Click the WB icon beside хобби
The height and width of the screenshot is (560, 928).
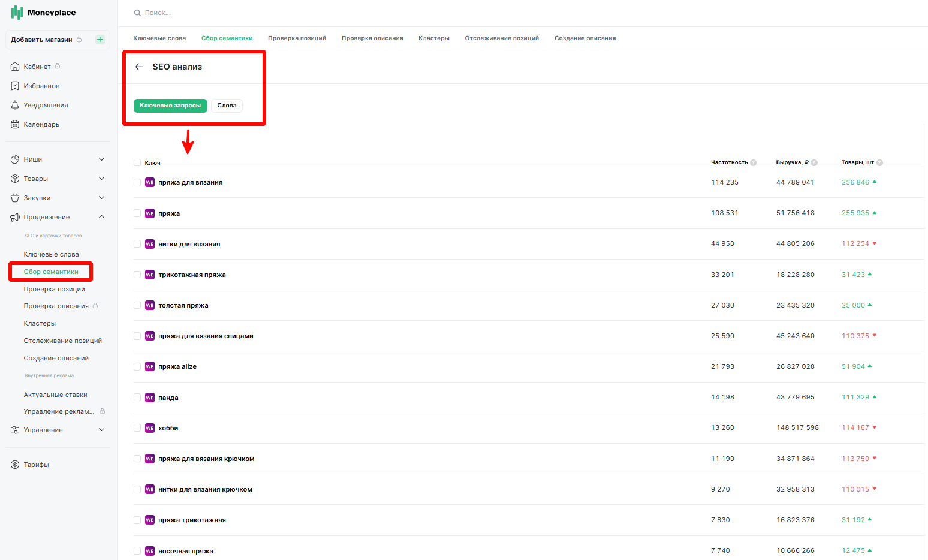point(150,428)
